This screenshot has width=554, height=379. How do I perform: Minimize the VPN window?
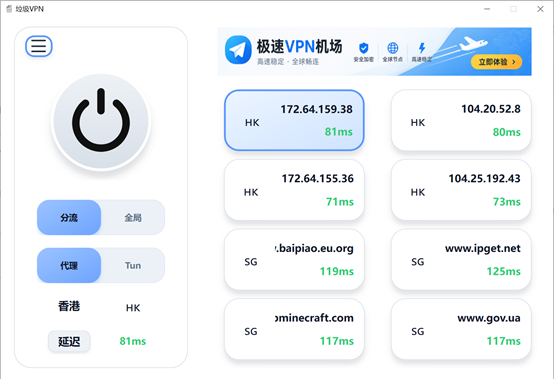click(487, 9)
